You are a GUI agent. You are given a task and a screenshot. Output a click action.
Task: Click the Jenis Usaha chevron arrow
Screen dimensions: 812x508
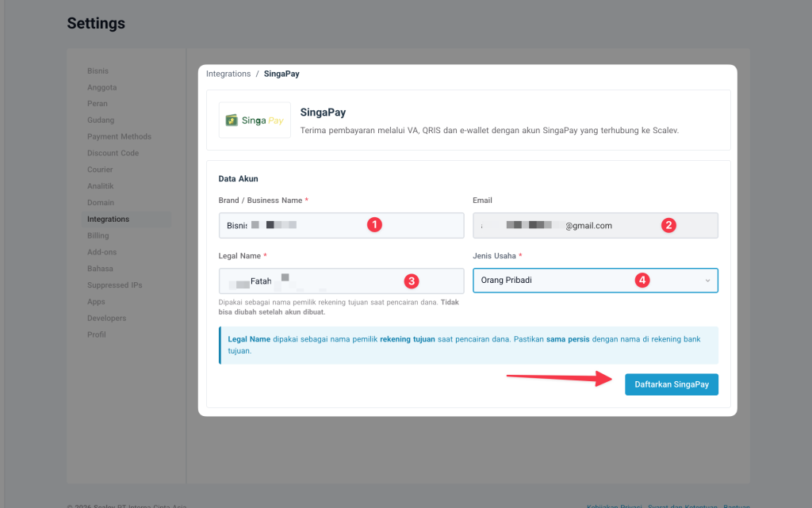(707, 281)
